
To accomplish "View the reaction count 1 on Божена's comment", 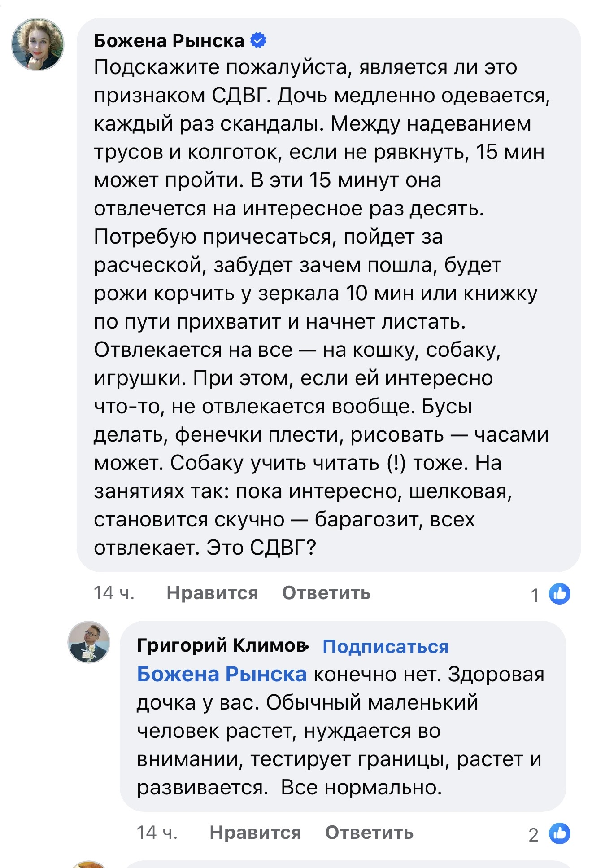I will [x=535, y=595].
